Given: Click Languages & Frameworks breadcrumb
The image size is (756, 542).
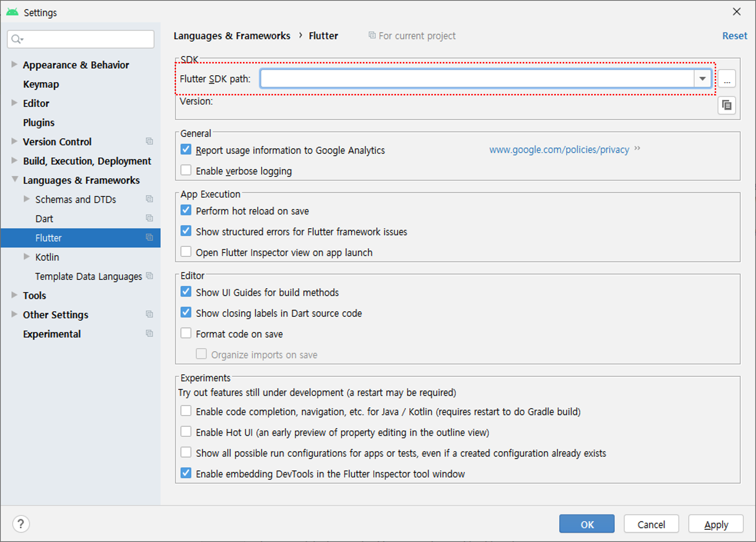Looking at the screenshot, I should 232,36.
